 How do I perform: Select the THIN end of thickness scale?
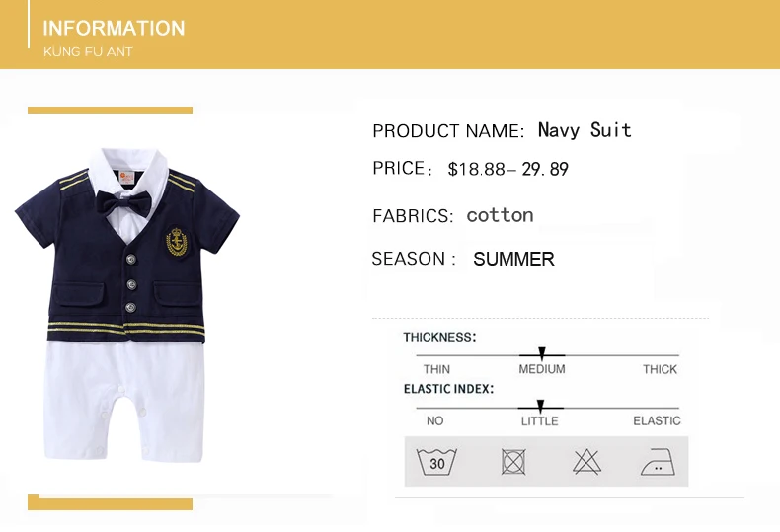pos(436,369)
